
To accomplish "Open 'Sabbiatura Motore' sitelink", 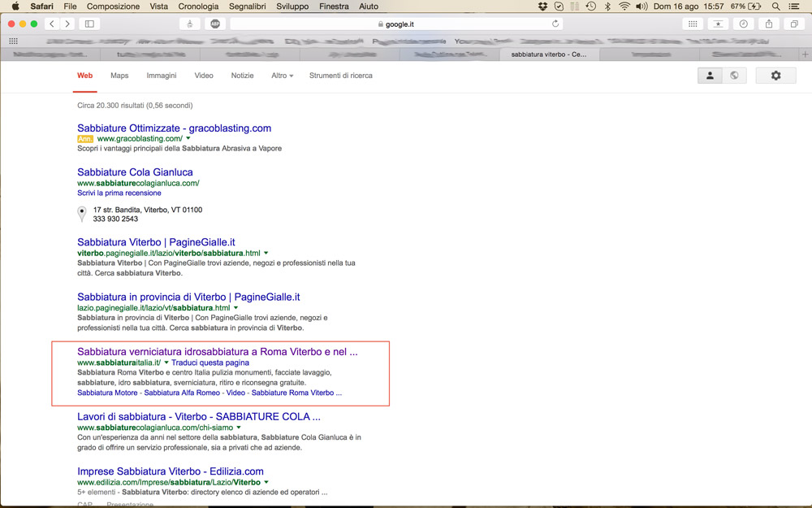I will 107,393.
